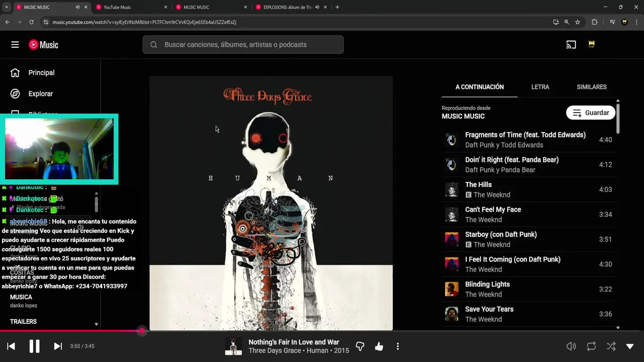
Task: Switch to SIMILARES tab
Action: 592,87
